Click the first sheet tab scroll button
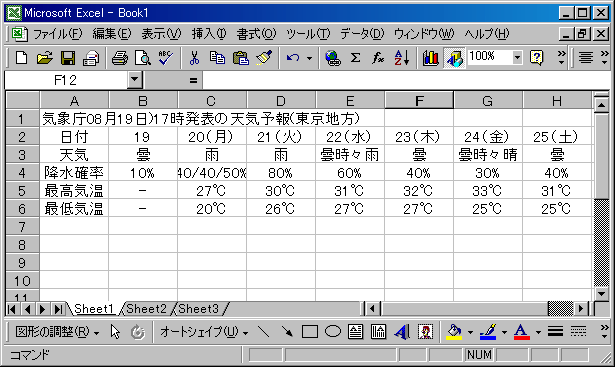This screenshot has width=615, height=367. tap(12, 309)
